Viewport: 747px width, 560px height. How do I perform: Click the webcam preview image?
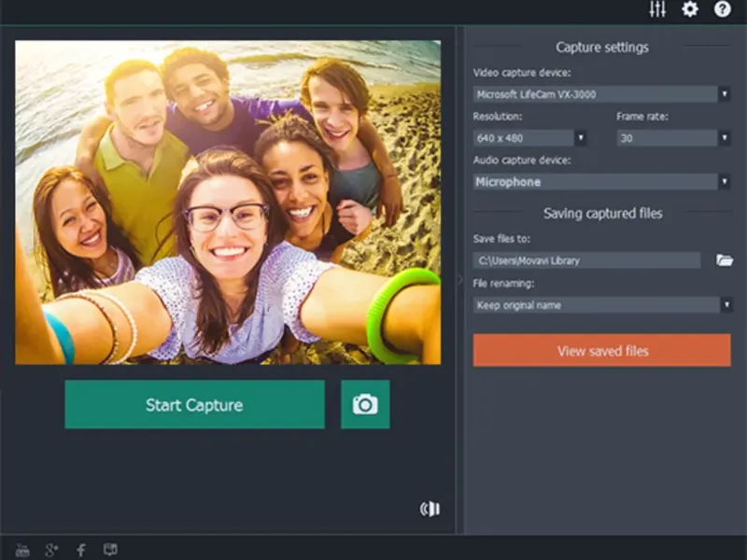click(x=228, y=202)
